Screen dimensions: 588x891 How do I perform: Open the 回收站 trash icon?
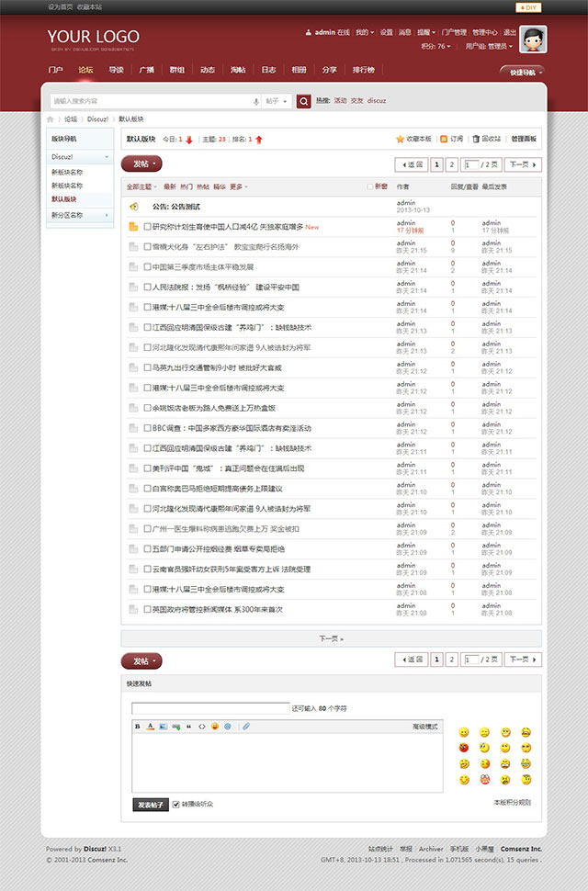(x=476, y=140)
